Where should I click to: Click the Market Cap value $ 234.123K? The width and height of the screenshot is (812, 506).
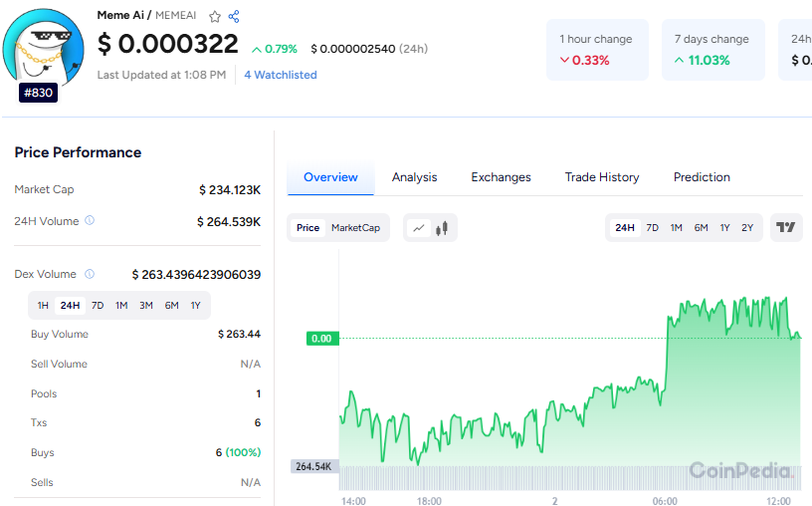click(230, 189)
